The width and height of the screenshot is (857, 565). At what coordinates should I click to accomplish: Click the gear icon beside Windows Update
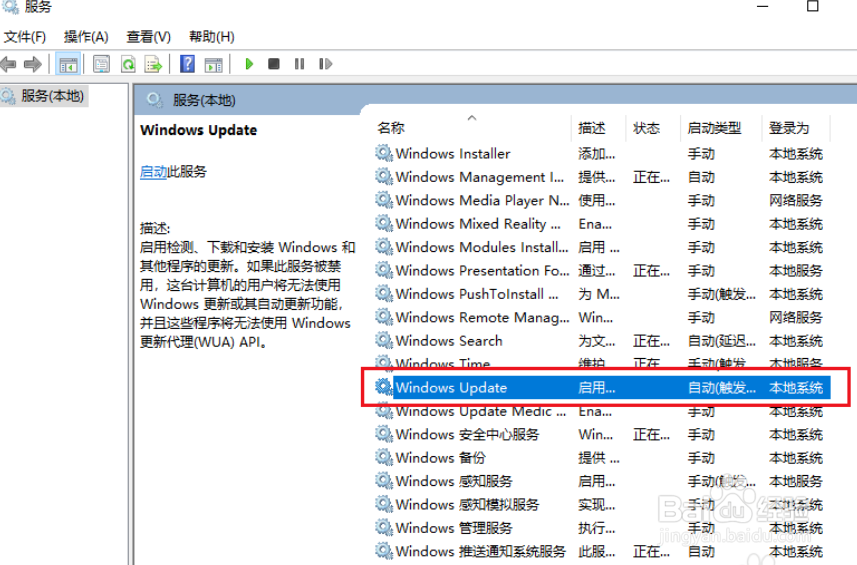384,387
